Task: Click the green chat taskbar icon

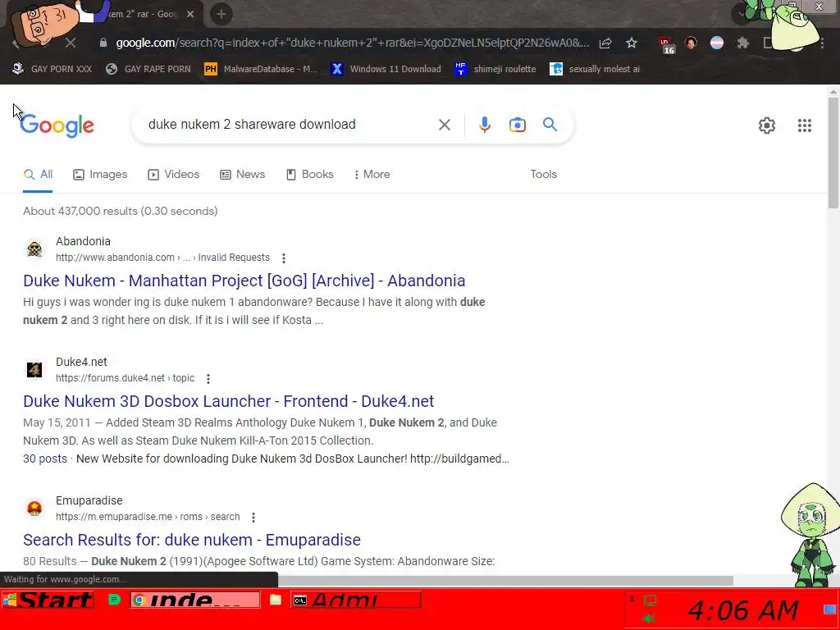Action: point(114,600)
